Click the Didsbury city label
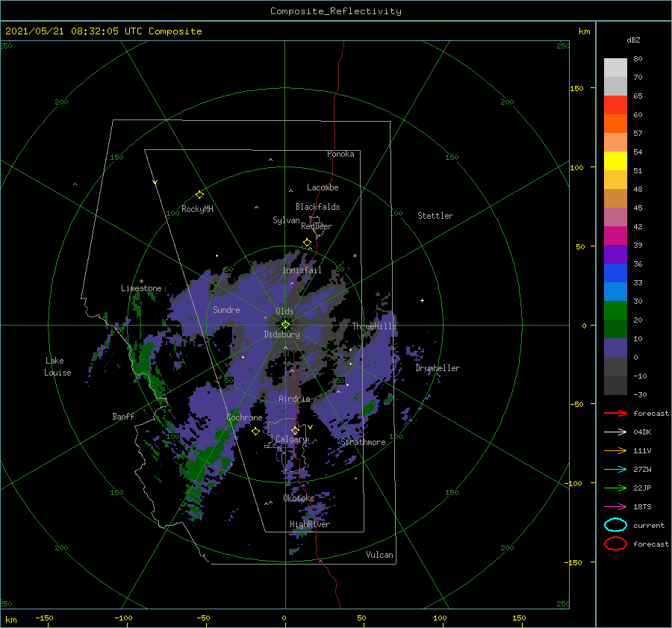The image size is (672, 628). [x=282, y=335]
